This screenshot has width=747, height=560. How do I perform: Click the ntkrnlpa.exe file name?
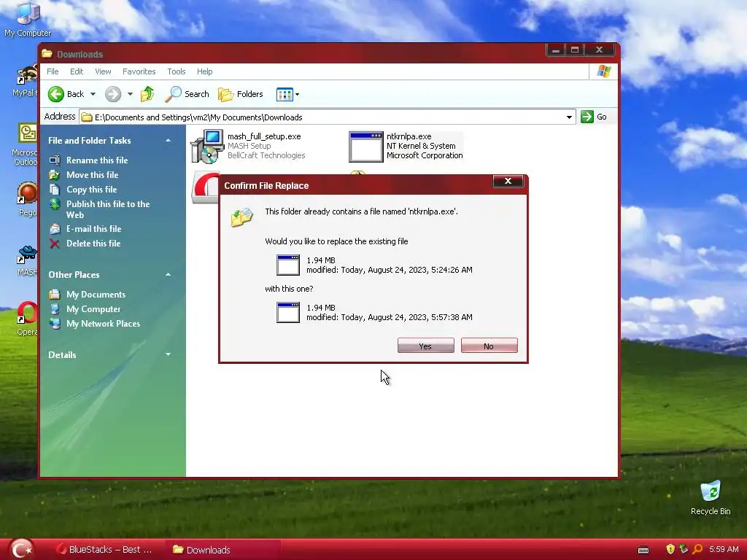pos(409,136)
